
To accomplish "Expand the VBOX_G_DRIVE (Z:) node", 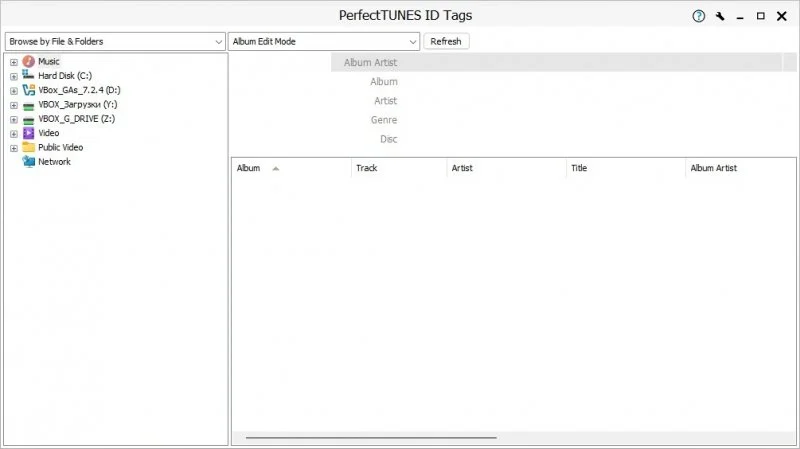I will [x=14, y=119].
